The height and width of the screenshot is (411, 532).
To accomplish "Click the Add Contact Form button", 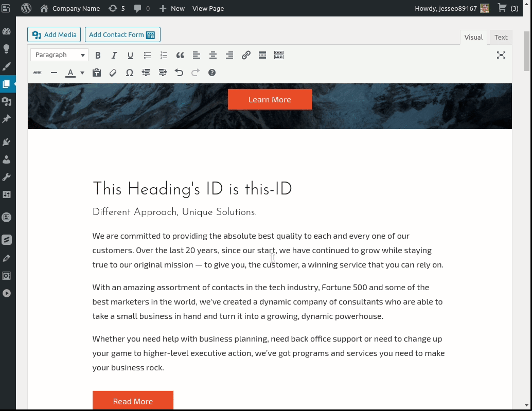I will (x=122, y=34).
